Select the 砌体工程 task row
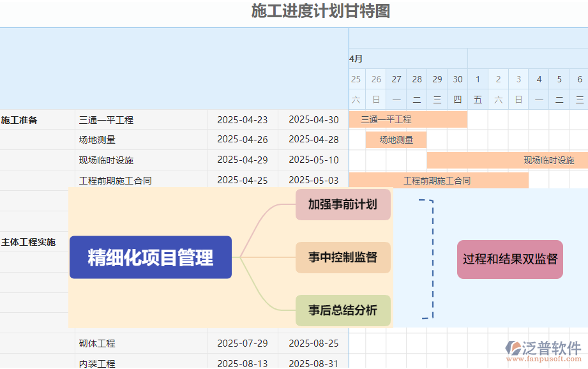 tap(96, 343)
